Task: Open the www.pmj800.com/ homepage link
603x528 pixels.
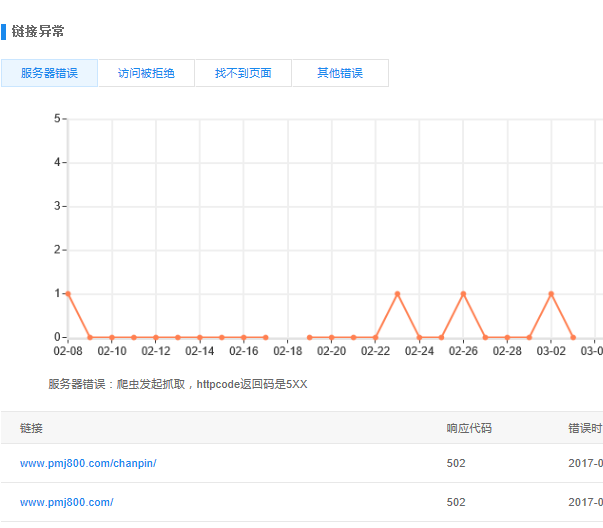Action: pyautogui.click(x=66, y=502)
